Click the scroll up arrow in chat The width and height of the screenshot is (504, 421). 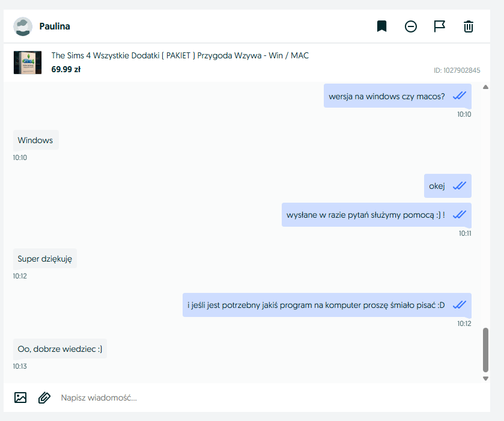point(485,87)
